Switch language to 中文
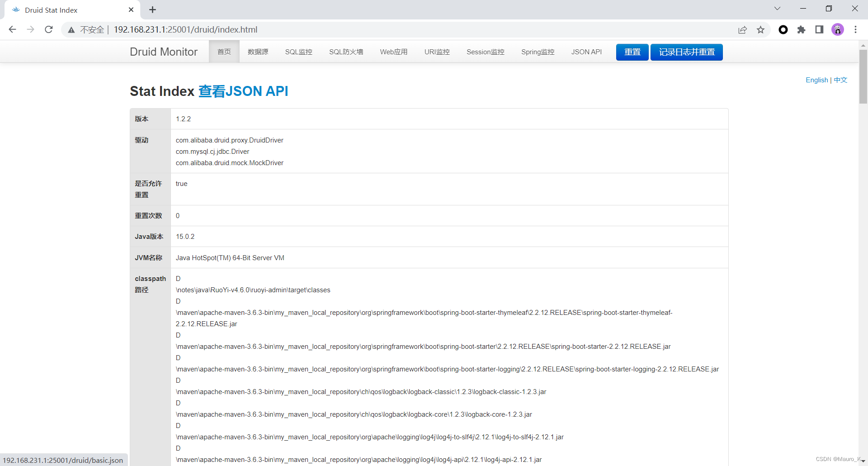The width and height of the screenshot is (868, 466). pyautogui.click(x=840, y=80)
